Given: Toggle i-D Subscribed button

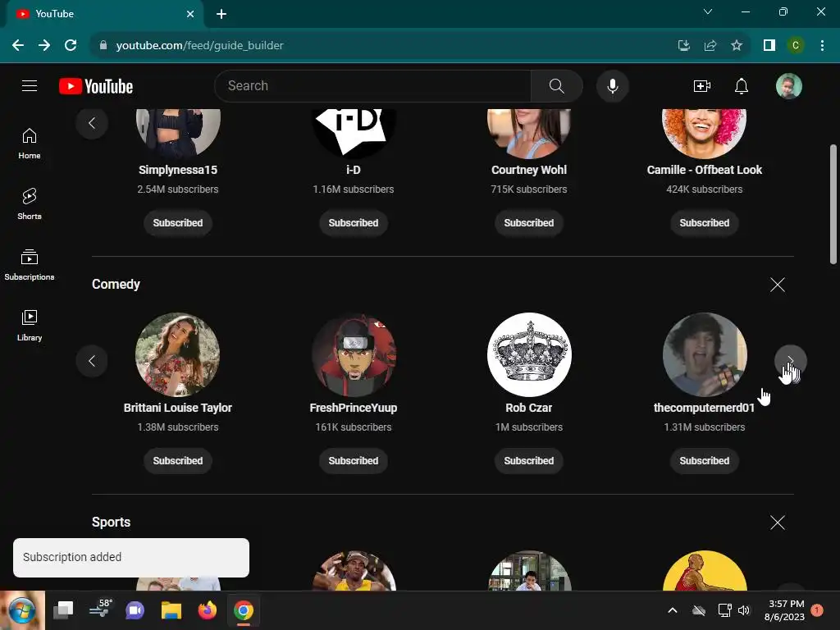Looking at the screenshot, I should coord(354,223).
